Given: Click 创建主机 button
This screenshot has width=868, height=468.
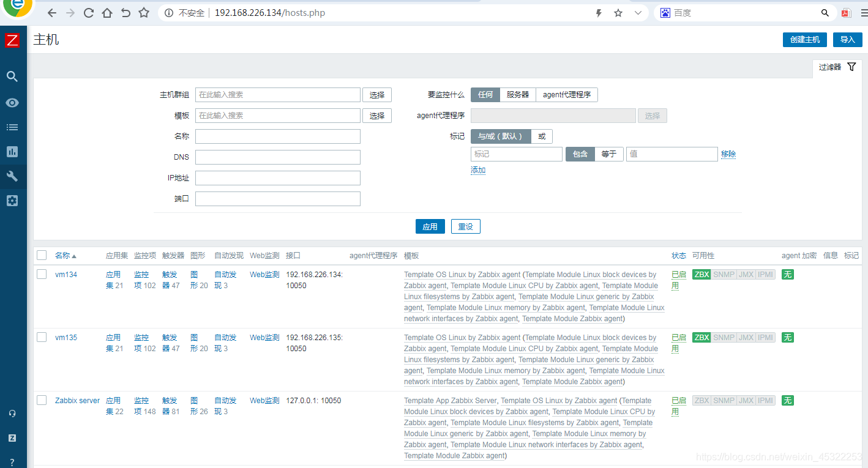Looking at the screenshot, I should (805, 40).
